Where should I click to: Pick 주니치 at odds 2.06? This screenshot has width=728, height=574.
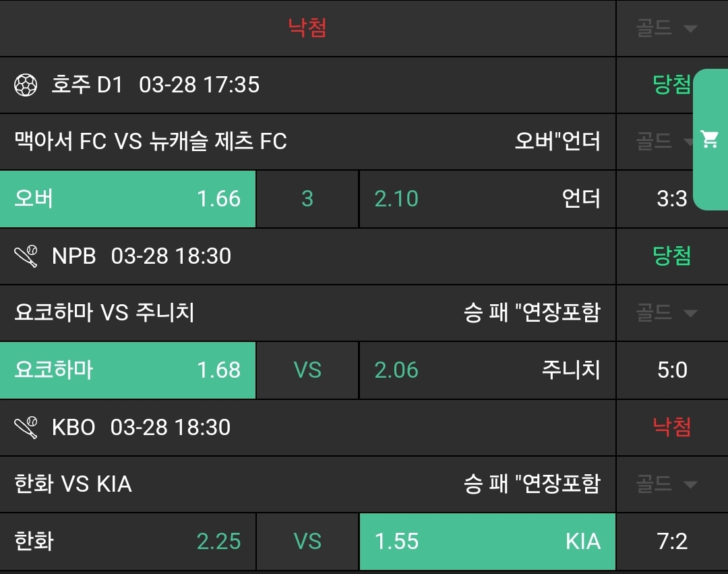click(487, 370)
